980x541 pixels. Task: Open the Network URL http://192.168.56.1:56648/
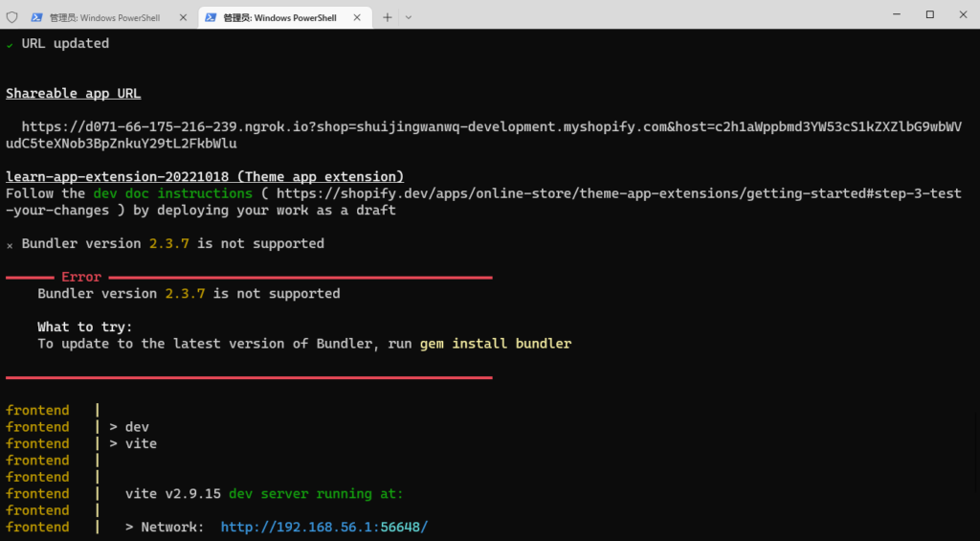(x=324, y=527)
